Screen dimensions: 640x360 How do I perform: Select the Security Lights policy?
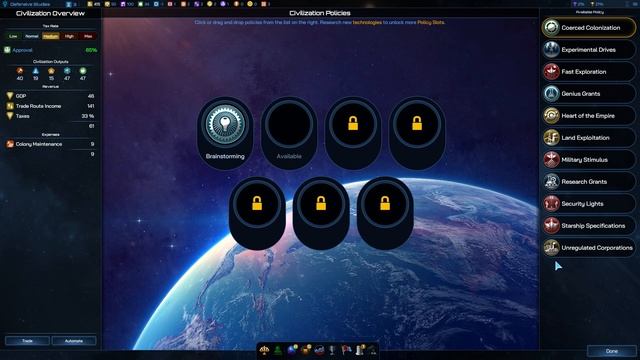589,204
